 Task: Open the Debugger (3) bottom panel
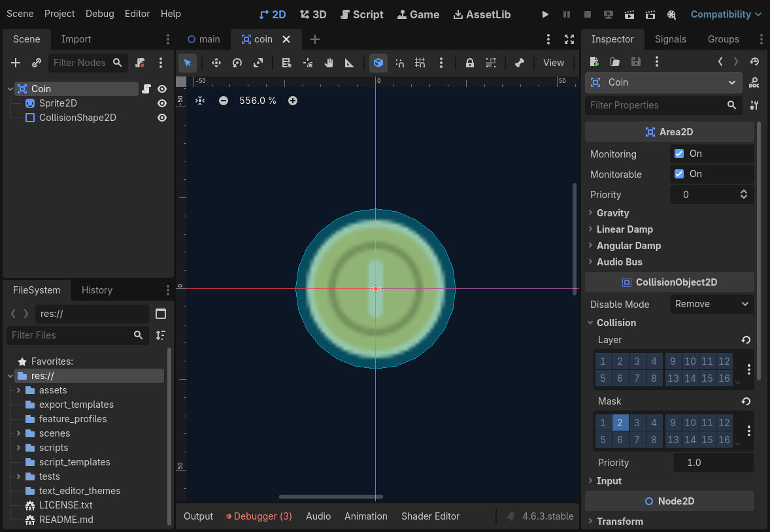(259, 516)
